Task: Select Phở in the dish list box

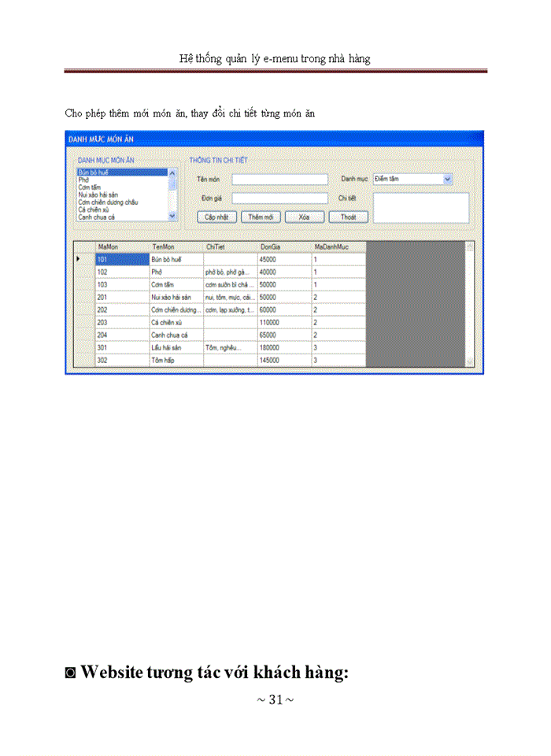Action: click(x=123, y=180)
